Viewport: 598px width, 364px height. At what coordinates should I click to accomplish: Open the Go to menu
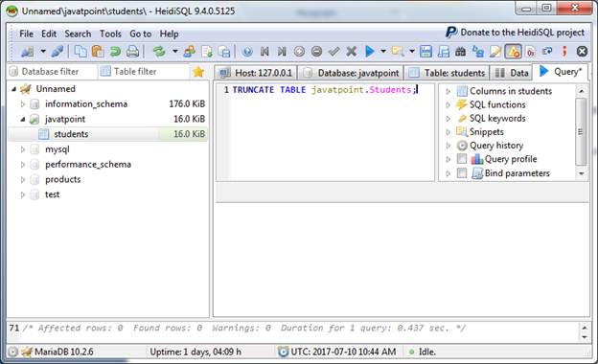[140, 34]
